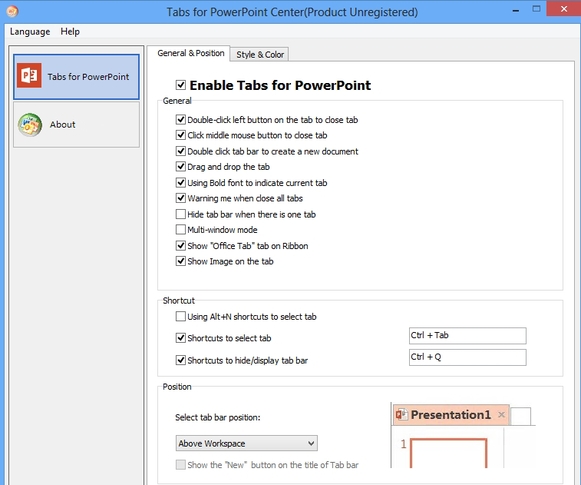Click the PowerPoint icon in sidebar
Image resolution: width=581 pixels, height=485 pixels.
[x=29, y=76]
